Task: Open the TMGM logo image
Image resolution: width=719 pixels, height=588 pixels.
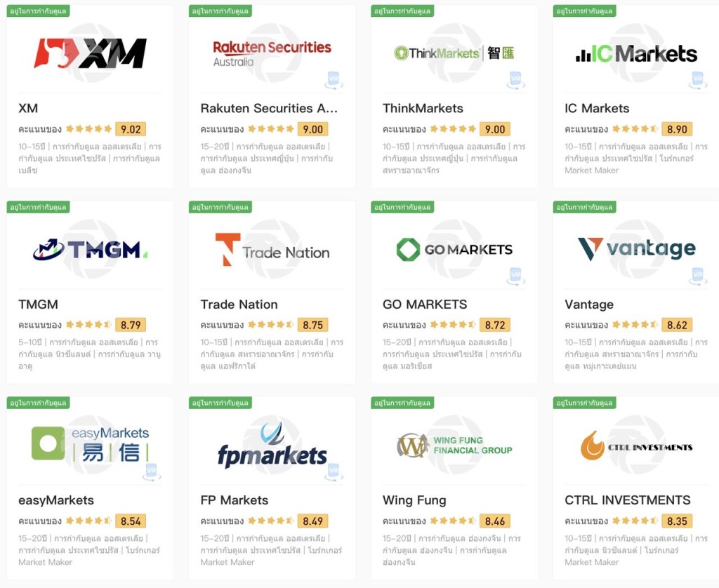Action: tap(91, 250)
